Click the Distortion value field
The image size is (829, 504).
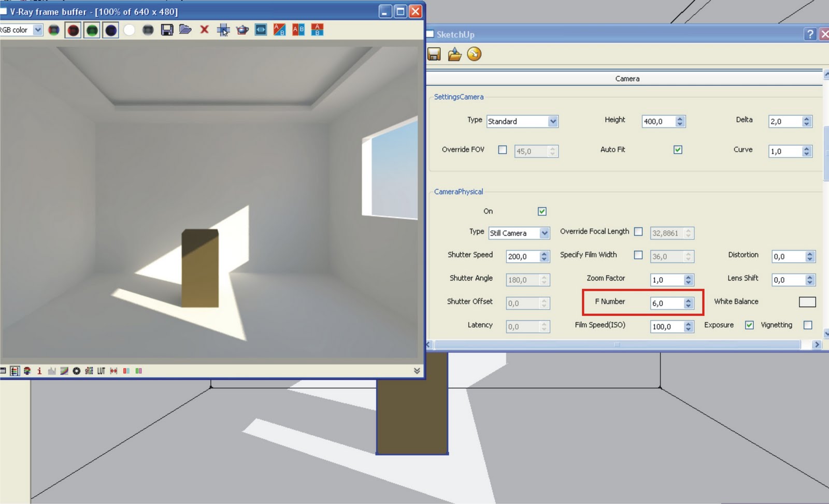coord(789,256)
